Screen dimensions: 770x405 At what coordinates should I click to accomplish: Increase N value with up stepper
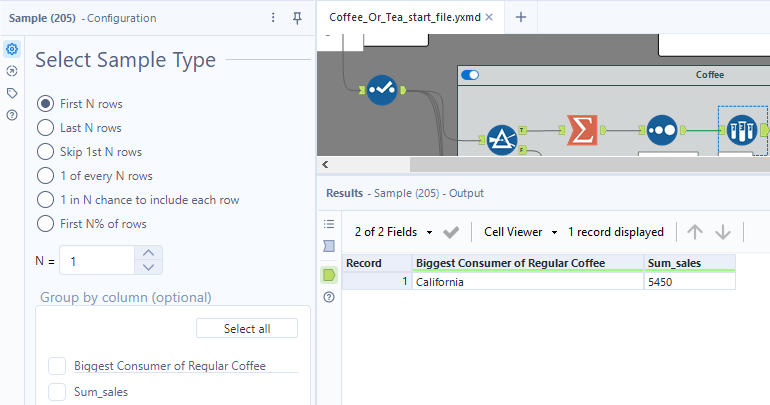(x=148, y=253)
